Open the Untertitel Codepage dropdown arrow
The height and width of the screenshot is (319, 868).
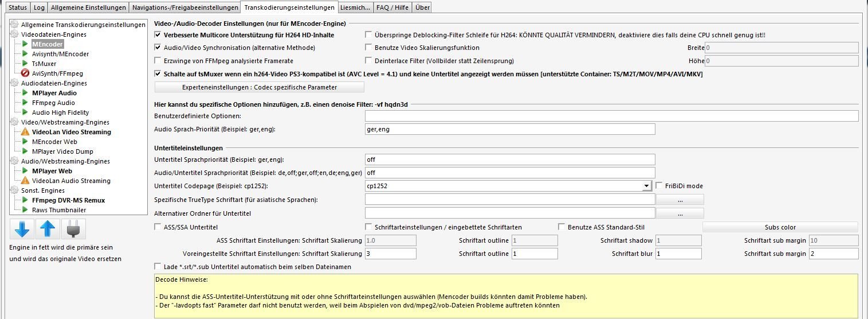(646, 186)
